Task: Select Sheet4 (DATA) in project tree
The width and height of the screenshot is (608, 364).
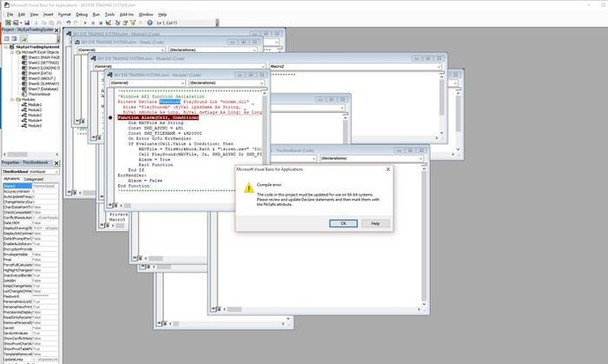Action: tap(37, 73)
